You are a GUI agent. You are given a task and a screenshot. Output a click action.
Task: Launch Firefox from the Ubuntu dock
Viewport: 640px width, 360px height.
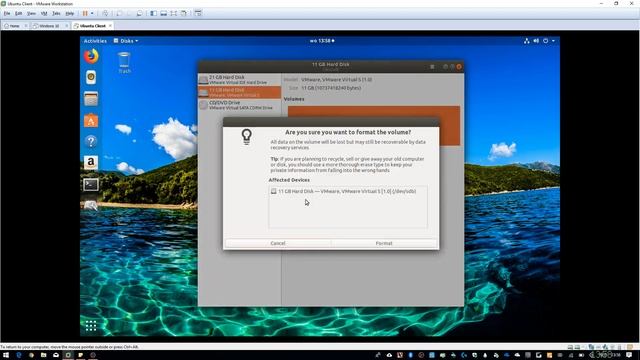[91, 56]
